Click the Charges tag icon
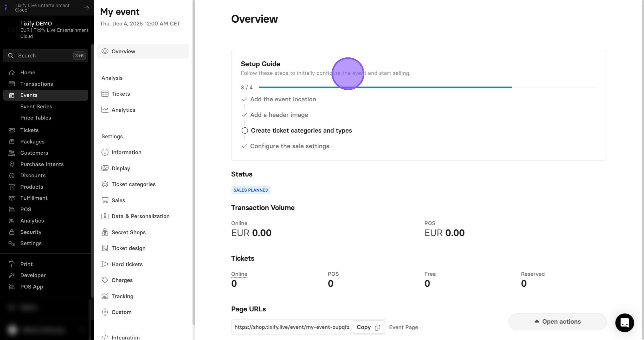The image size is (644, 340). 105,280
